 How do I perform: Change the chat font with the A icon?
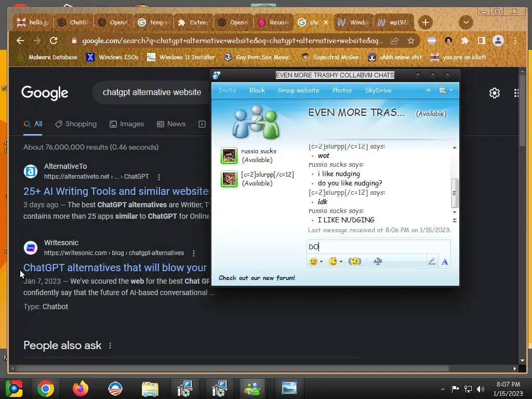(x=445, y=262)
